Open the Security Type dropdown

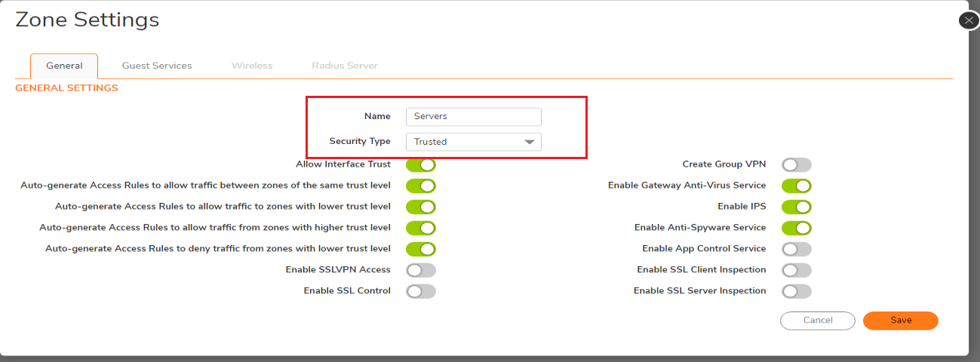[473, 142]
